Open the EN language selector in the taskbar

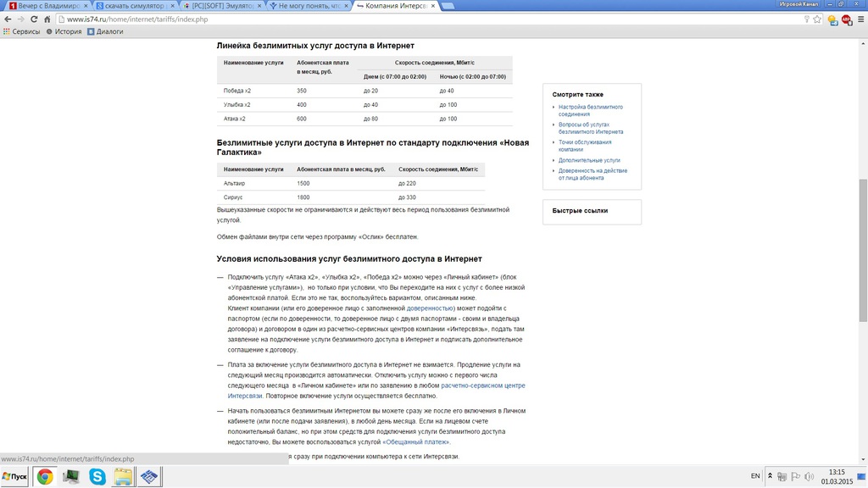755,477
